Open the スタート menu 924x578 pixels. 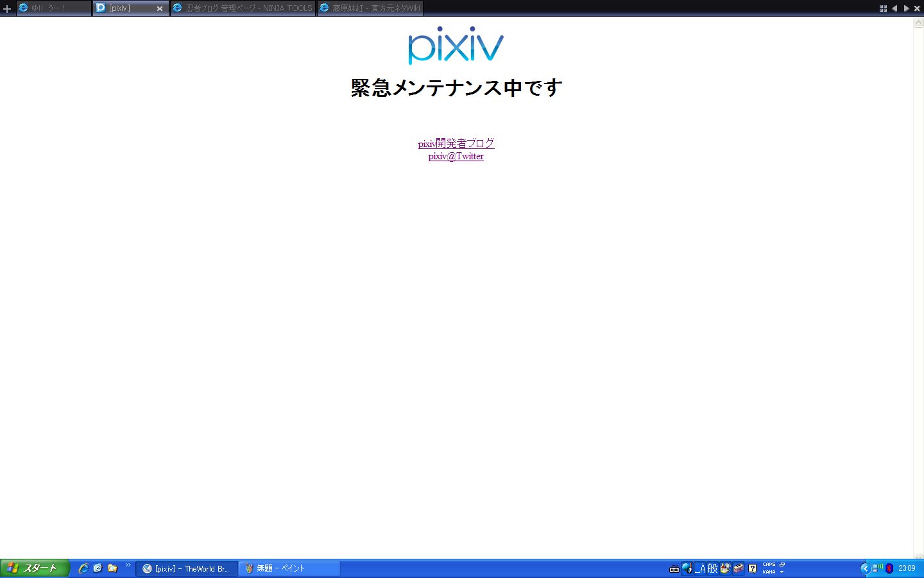(34, 568)
